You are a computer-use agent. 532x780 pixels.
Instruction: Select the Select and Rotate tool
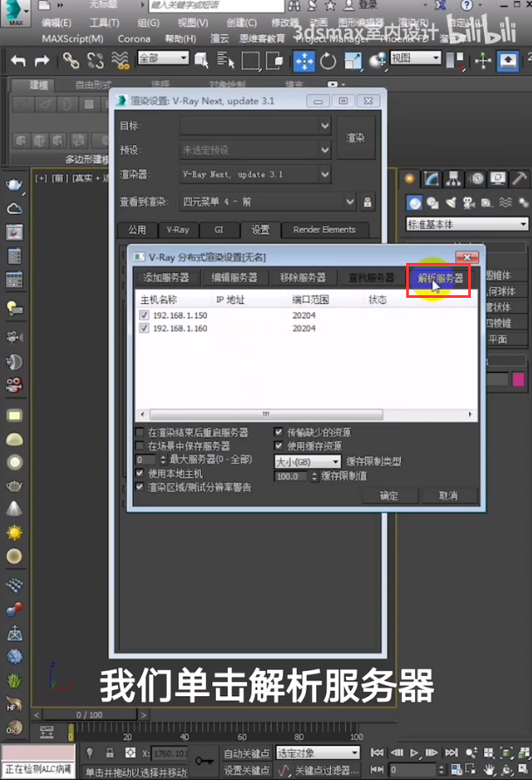point(328,60)
